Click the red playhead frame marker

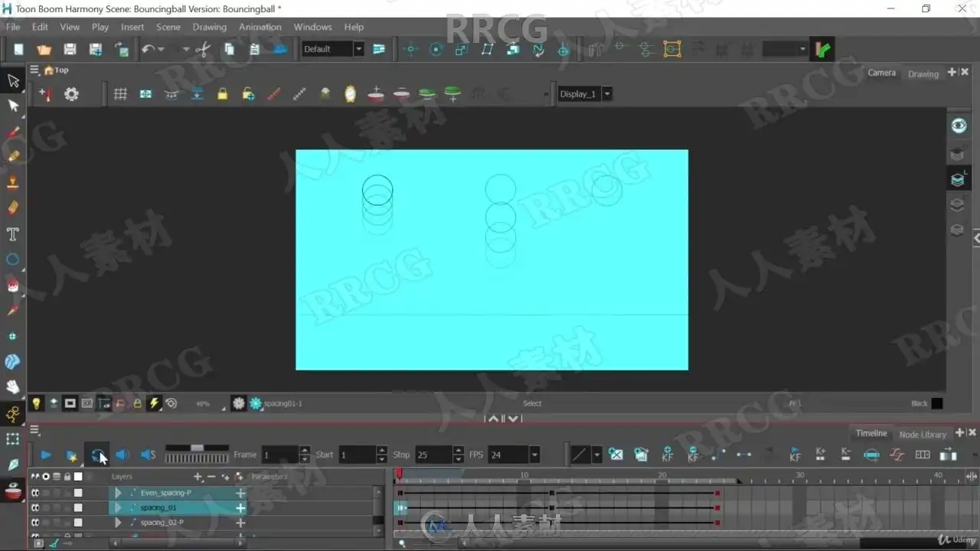coord(399,475)
